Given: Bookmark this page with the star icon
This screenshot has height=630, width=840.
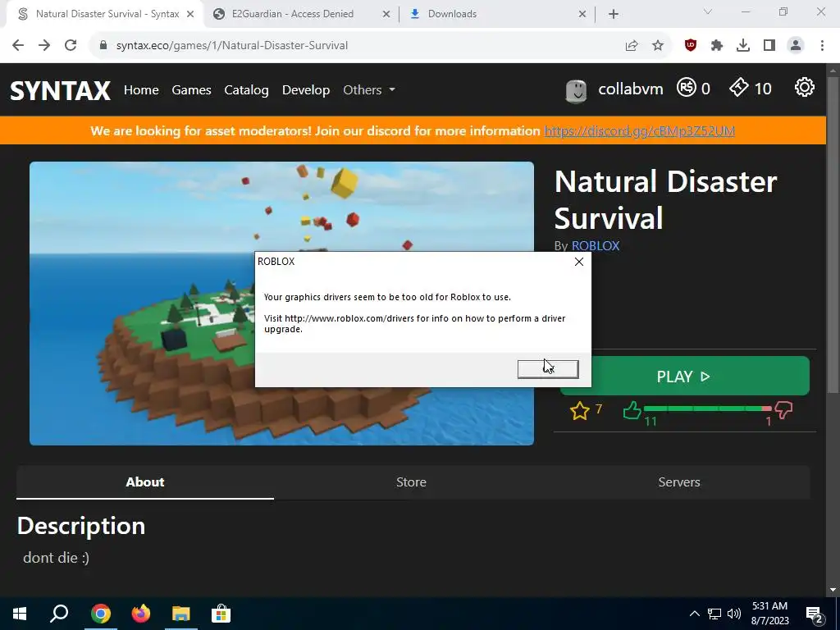Looking at the screenshot, I should coord(657,46).
